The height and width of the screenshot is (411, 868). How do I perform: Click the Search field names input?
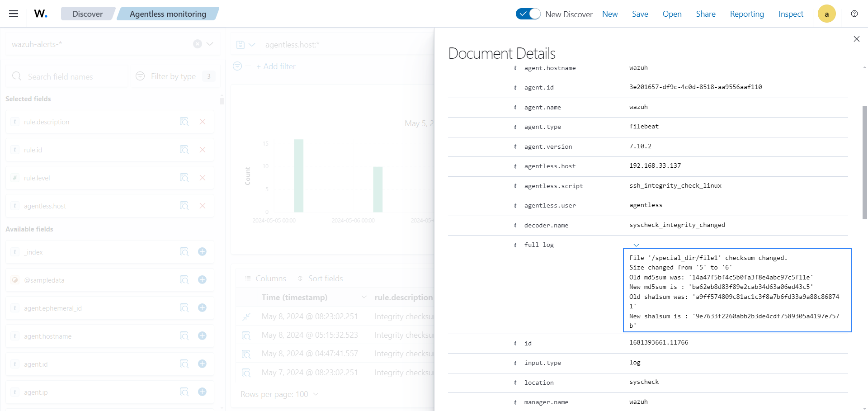point(68,76)
